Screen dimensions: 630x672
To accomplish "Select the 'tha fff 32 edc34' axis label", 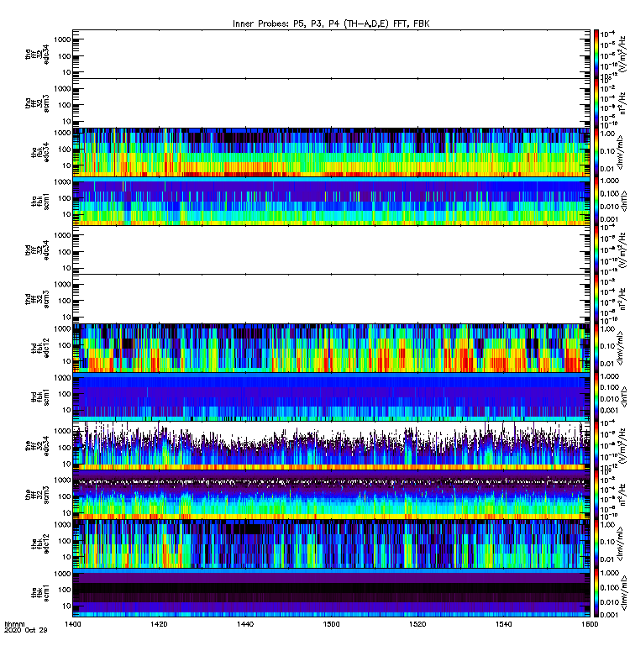I will 37,54.
